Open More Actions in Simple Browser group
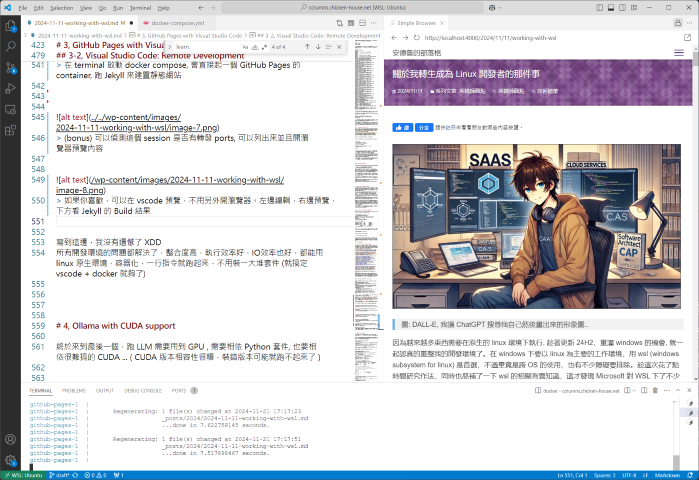This screenshot has height=480, width=699. point(689,23)
